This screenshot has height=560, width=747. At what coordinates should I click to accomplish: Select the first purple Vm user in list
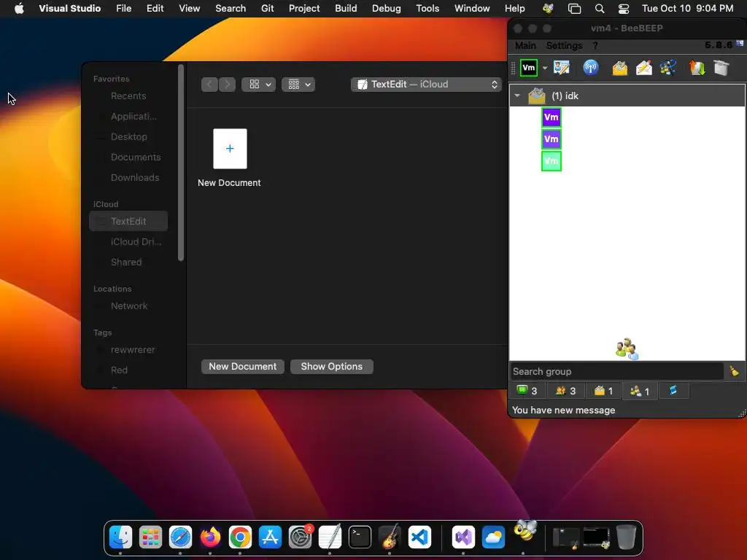pos(551,117)
